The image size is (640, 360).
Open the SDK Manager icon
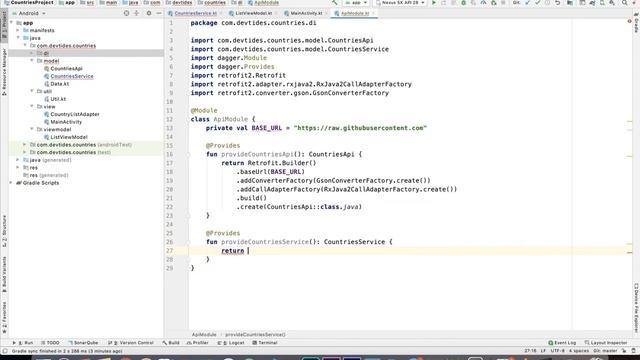click(x=612, y=3)
